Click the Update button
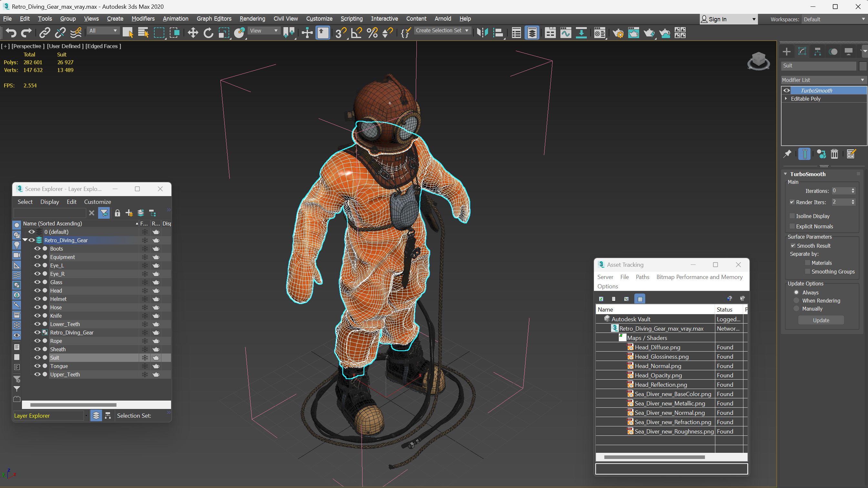 (x=821, y=320)
